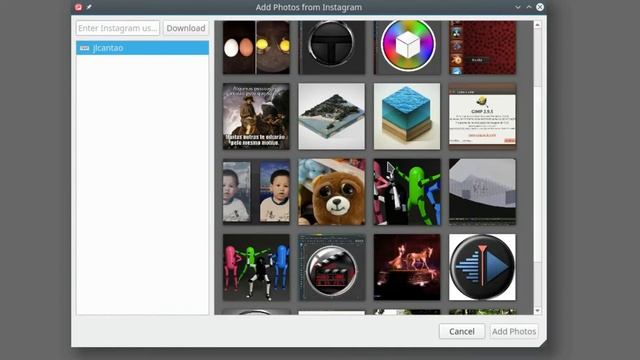Viewport: 640px width, 360px height.
Task: Select the eggs and yellow lights thumbnail
Action: pyautogui.click(x=256, y=47)
